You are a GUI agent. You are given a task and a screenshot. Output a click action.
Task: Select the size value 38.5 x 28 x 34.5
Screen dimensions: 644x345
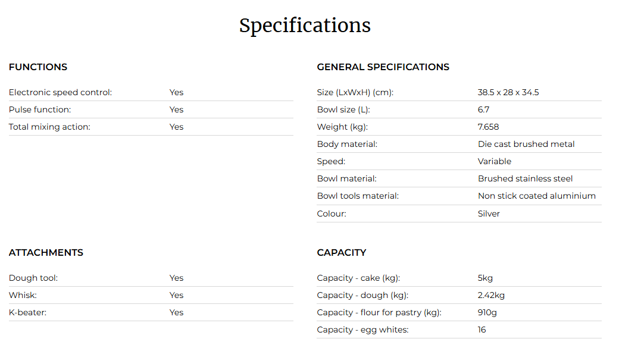click(x=508, y=92)
